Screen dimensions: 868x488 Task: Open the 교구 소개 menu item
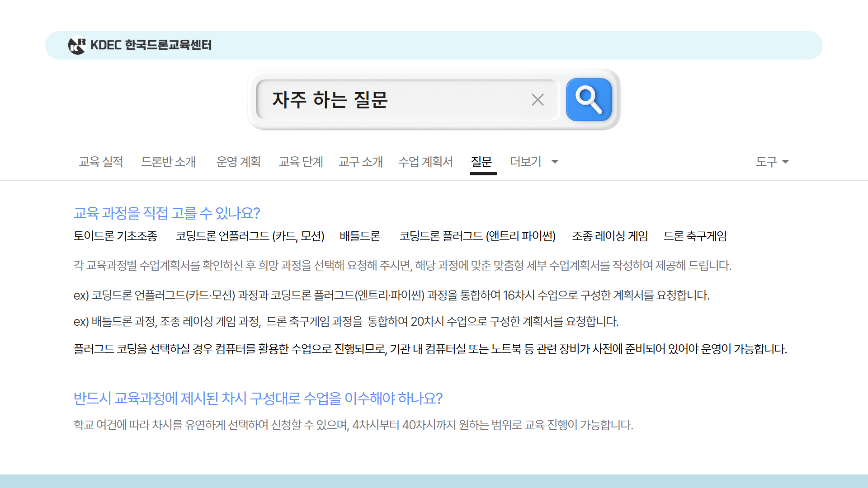tap(360, 162)
